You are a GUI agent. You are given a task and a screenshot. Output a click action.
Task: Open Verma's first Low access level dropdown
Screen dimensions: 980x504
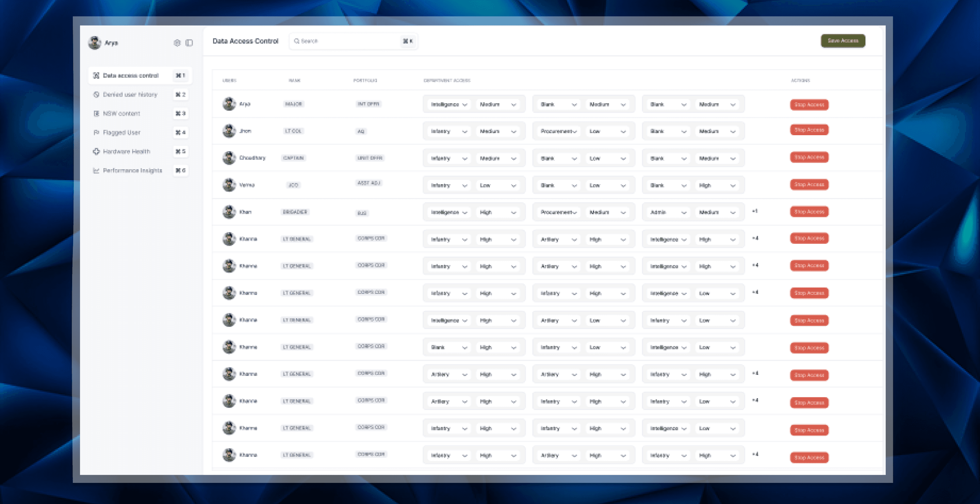tap(497, 185)
